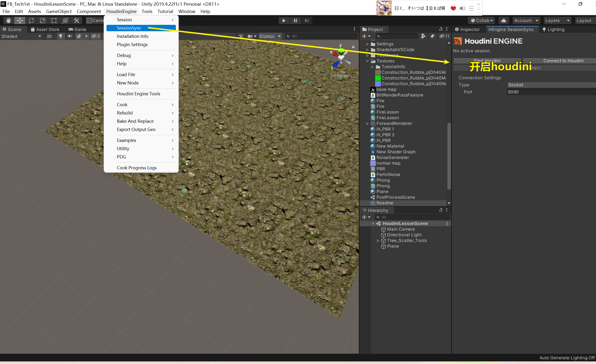Open the Shaded draw mode dropdown
Screen dimensions: 596x364
coord(21,36)
